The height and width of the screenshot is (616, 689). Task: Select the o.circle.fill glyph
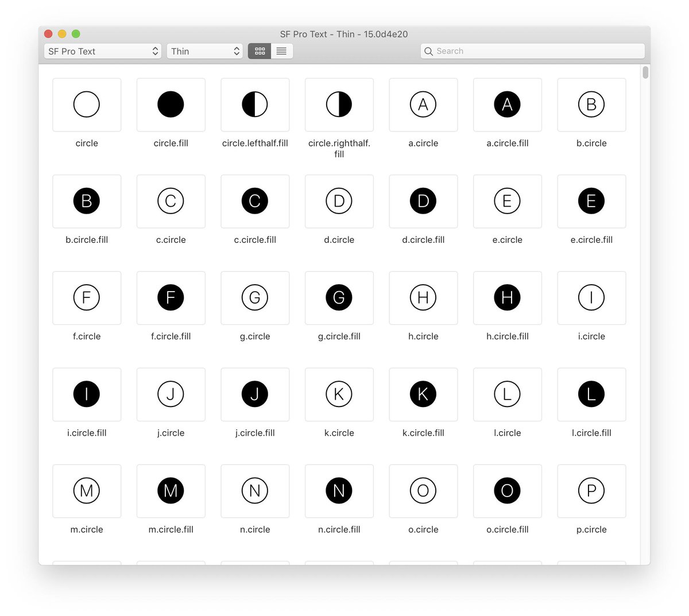[508, 491]
